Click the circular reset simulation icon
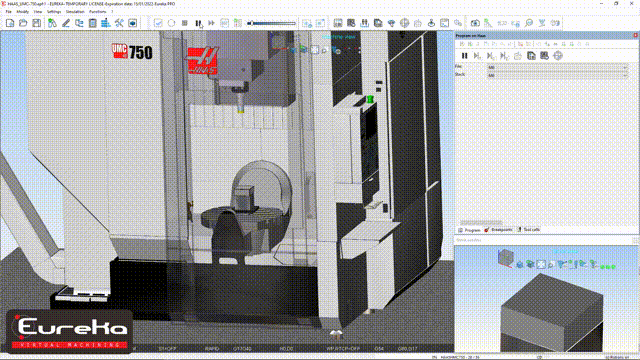Viewport: 640px width, 360px height. [171, 23]
